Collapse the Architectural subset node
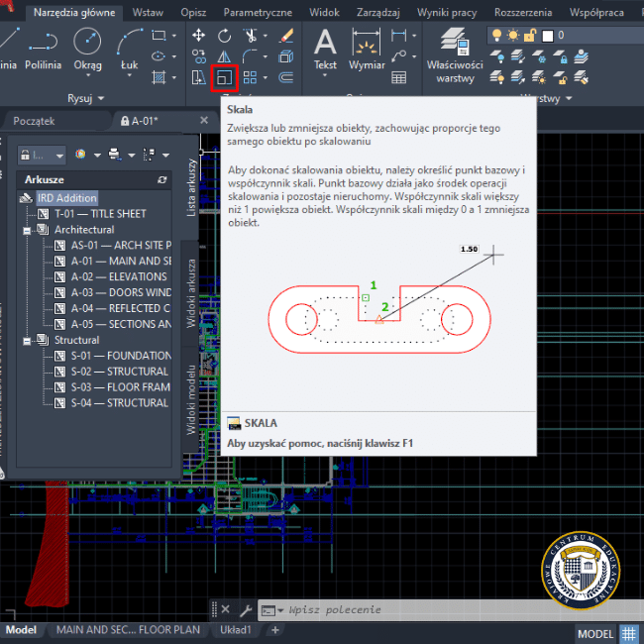644x644 pixels. [x=27, y=231]
